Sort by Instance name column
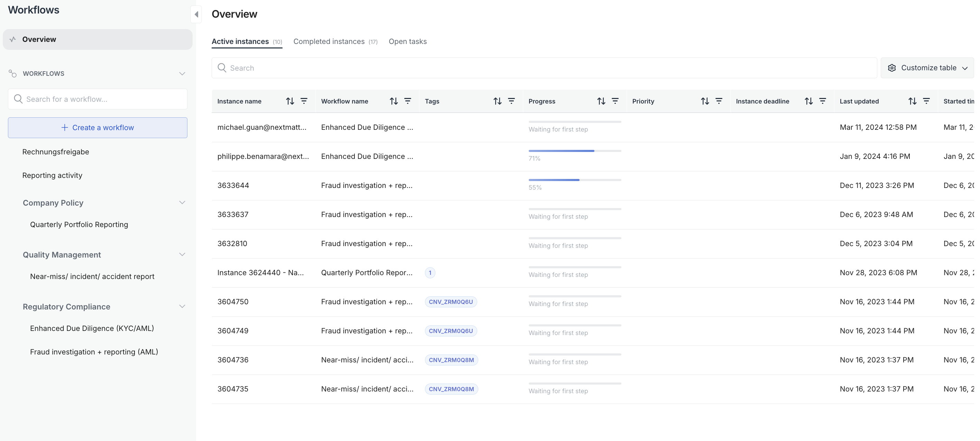The height and width of the screenshot is (441, 980). 290,101
